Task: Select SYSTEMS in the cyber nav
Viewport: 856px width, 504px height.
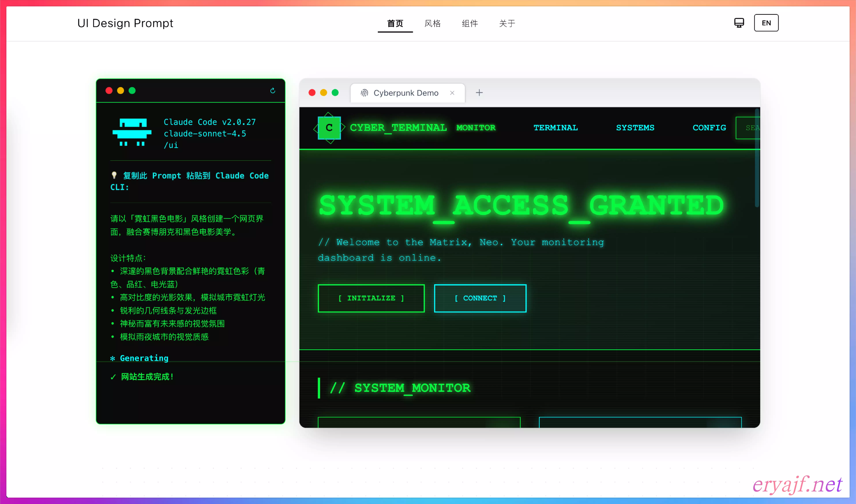Action: pos(635,128)
